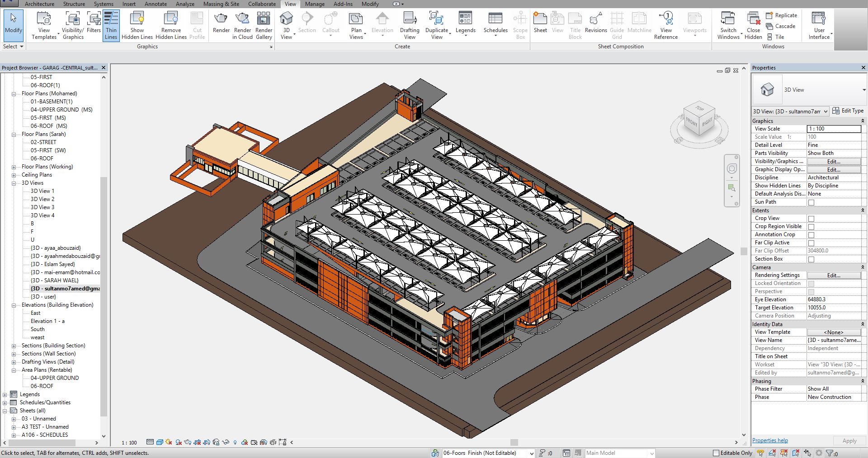Click Edit button for Visibility/Graphics overrides
Viewport: 868px width, 458px height.
pyautogui.click(x=834, y=162)
